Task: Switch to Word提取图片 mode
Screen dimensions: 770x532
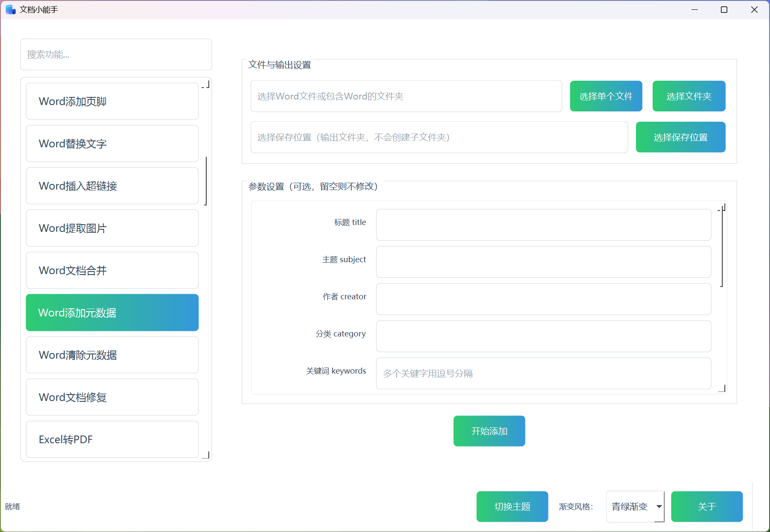Action: [x=112, y=228]
